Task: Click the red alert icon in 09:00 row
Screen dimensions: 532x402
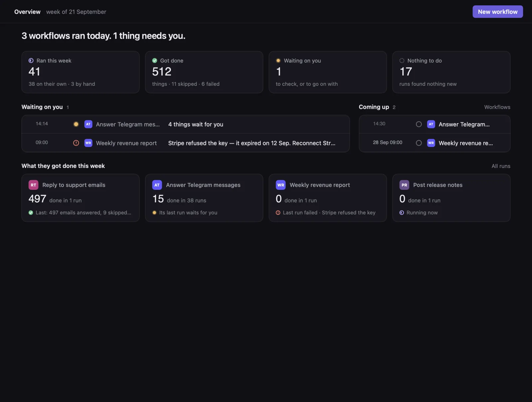Action: (76, 143)
